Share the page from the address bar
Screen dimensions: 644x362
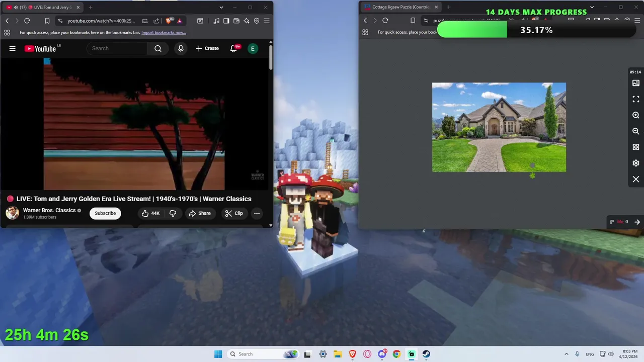[x=156, y=21]
